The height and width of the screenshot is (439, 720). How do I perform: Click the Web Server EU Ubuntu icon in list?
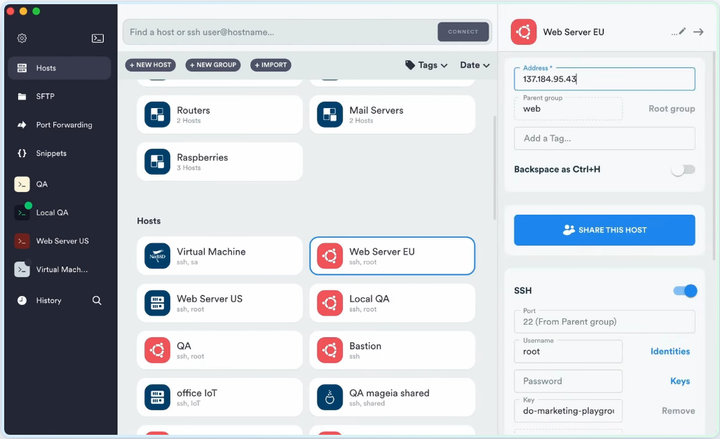[330, 256]
